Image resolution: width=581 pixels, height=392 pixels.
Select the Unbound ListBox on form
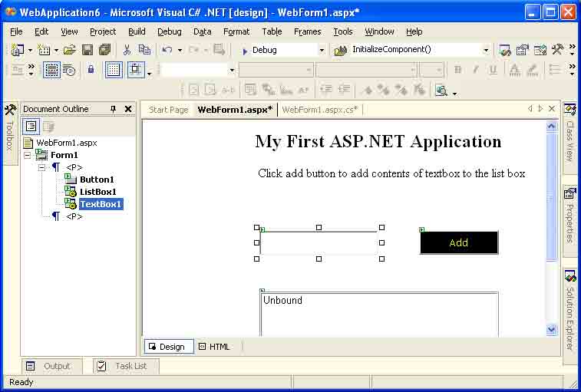pyautogui.click(x=379, y=315)
